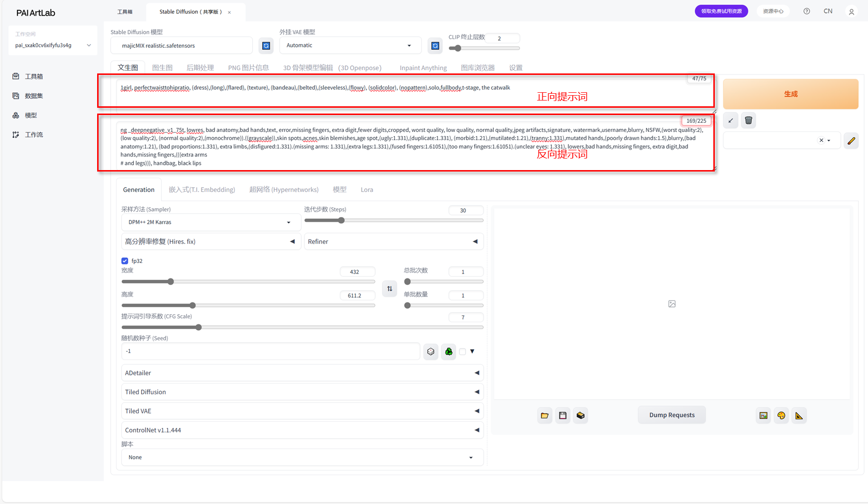Click the PAI ArtLab logo
This screenshot has height=504, width=868.
click(36, 13)
